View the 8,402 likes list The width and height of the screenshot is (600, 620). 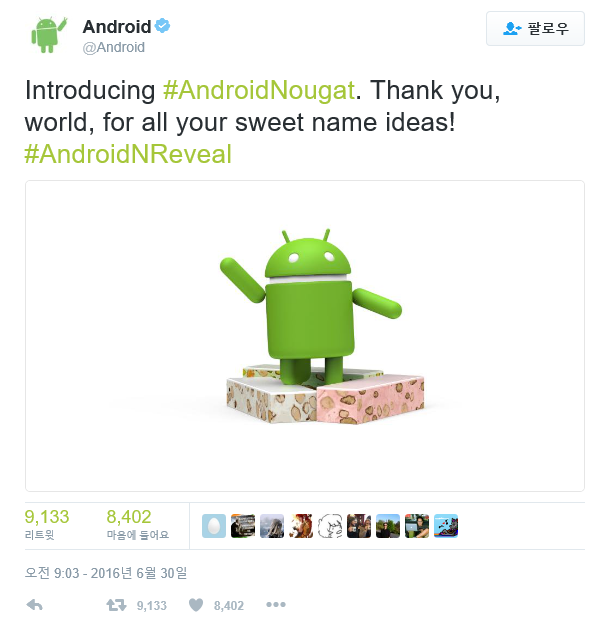(x=137, y=525)
